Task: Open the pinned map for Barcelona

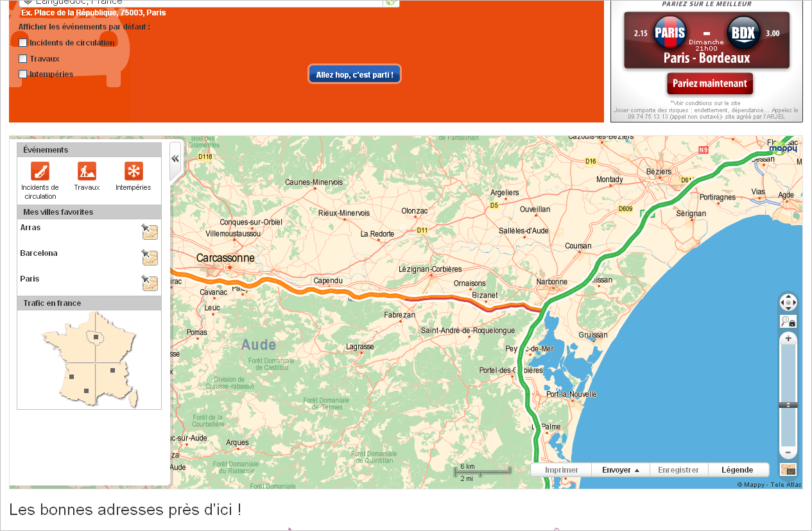Action: [x=150, y=257]
